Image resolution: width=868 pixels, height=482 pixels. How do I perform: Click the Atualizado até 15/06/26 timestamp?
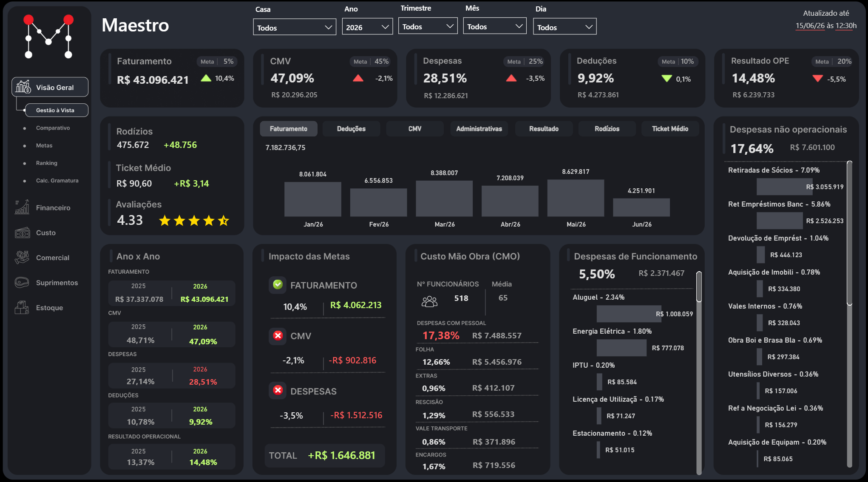(826, 20)
